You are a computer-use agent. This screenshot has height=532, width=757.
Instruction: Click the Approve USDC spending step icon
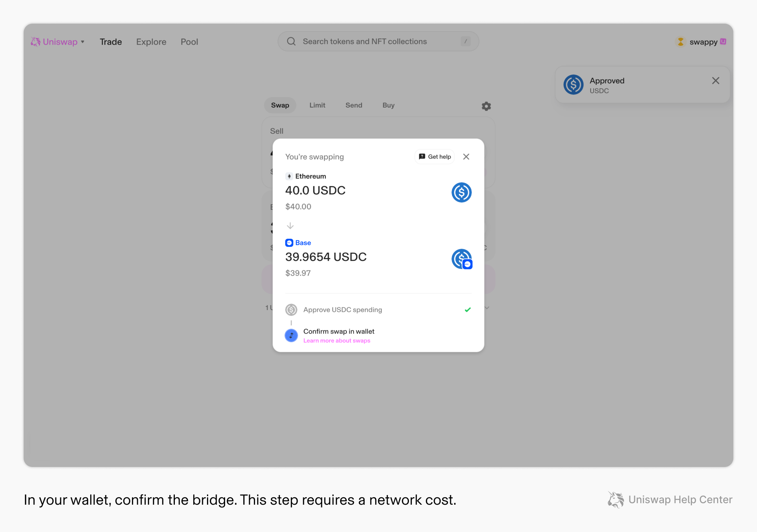[291, 310]
